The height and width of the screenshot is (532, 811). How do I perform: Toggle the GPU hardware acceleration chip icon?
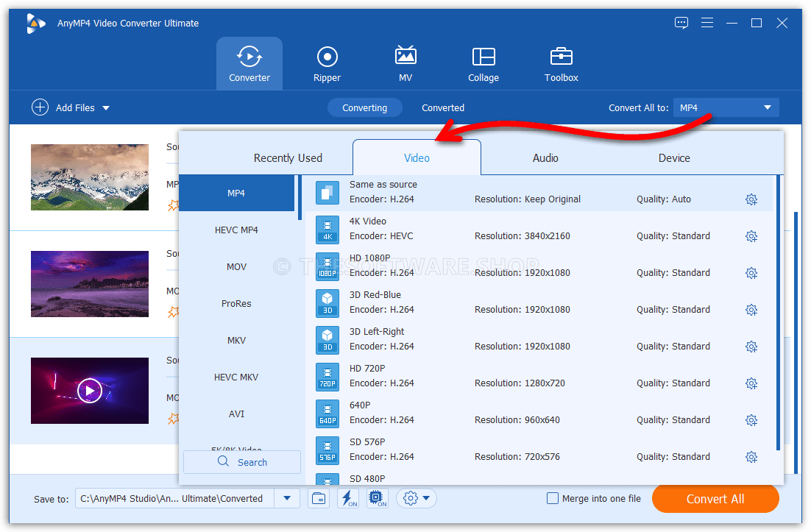point(377,498)
